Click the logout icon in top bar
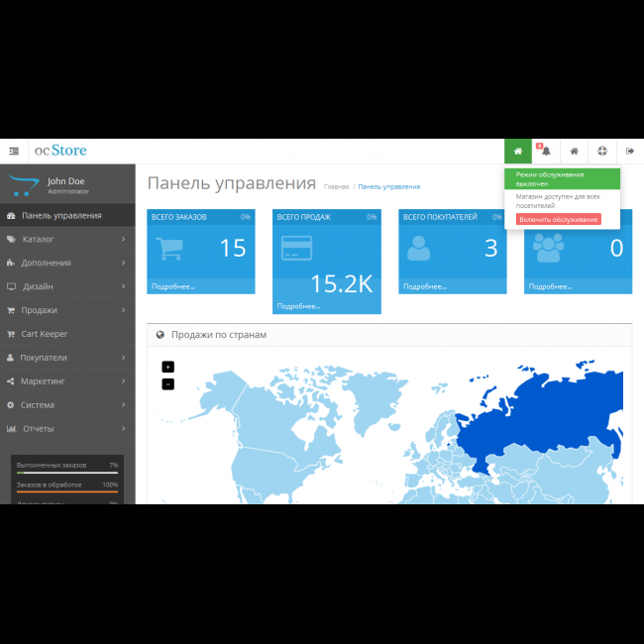The height and width of the screenshot is (644, 644). click(x=630, y=152)
